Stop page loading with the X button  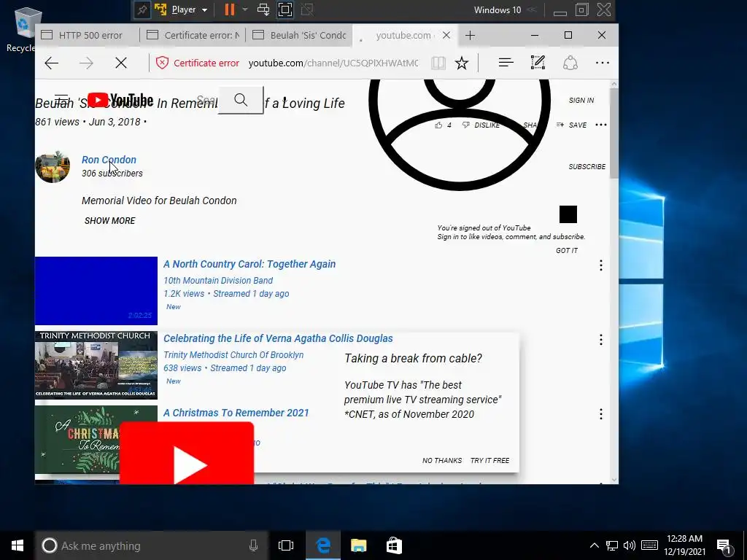click(121, 63)
